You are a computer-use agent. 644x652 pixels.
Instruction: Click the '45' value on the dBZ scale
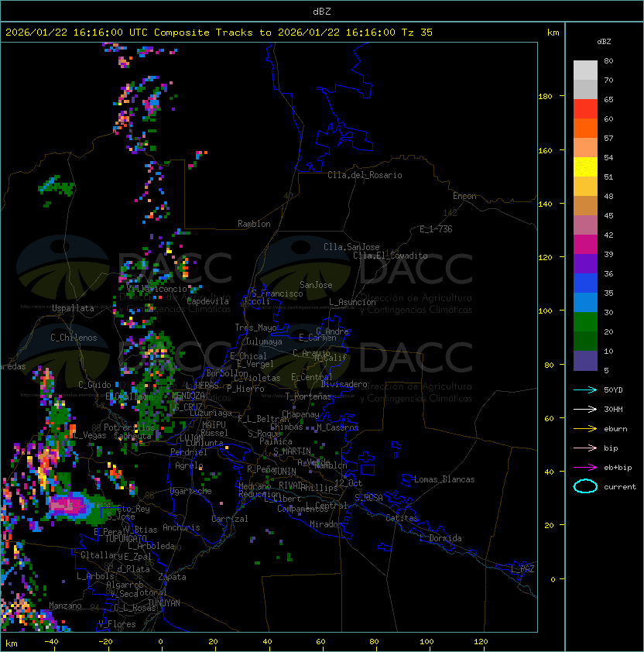pos(608,215)
